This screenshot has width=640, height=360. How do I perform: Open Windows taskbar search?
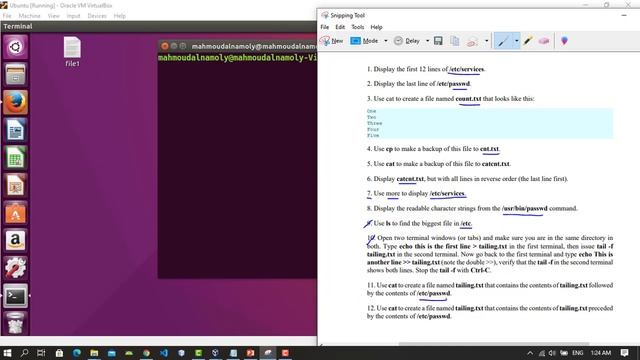[x=24, y=353]
